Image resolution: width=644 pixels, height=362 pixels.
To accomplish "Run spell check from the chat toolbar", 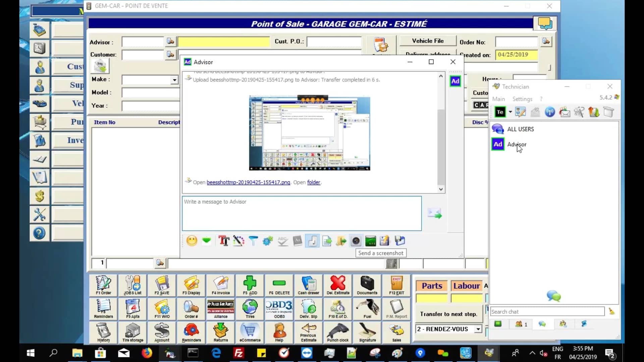I will click(282, 241).
